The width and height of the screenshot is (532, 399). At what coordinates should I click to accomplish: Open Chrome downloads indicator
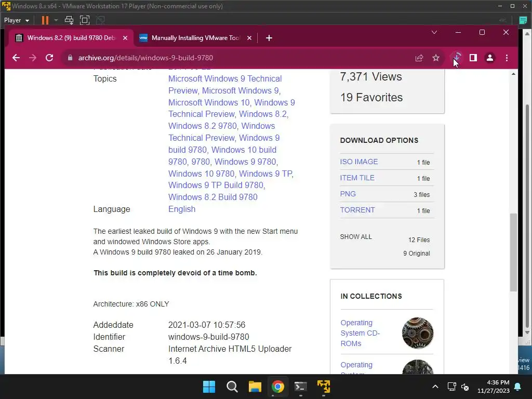457,58
